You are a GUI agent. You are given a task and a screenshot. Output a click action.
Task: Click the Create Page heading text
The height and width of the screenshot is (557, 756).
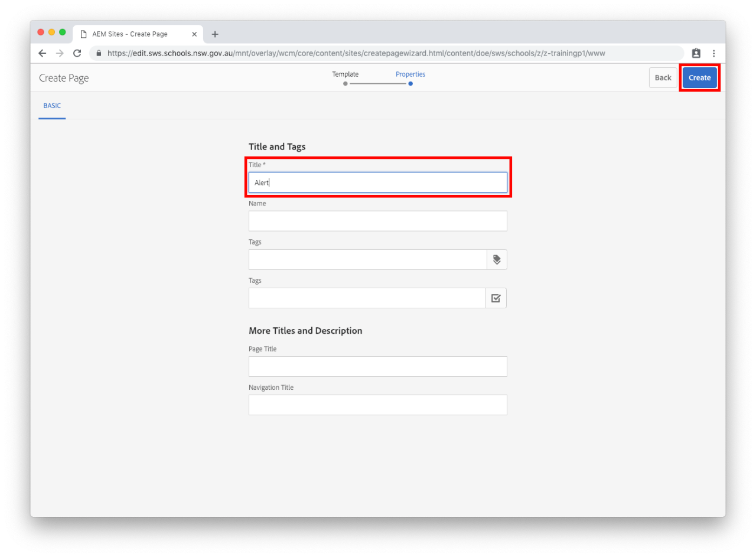click(64, 78)
